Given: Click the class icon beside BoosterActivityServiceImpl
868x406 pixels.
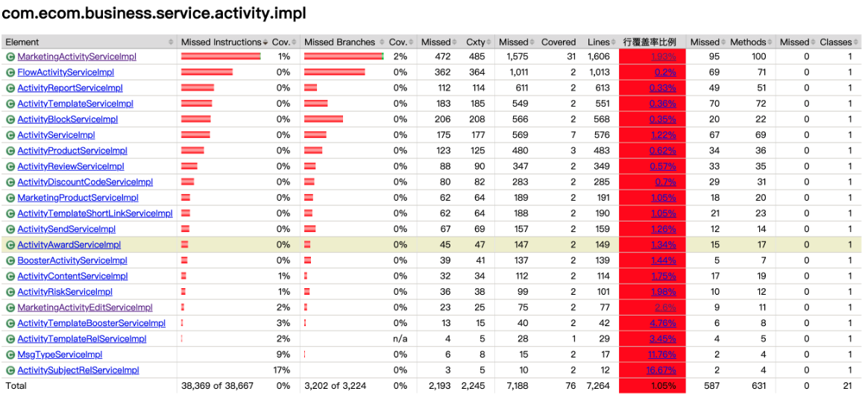Looking at the screenshot, I should [x=10, y=260].
